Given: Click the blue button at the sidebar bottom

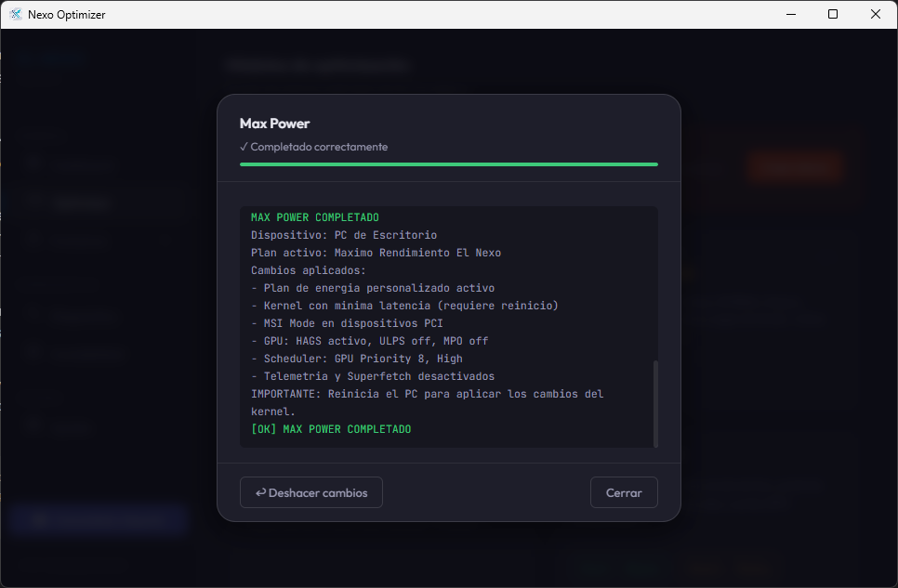Looking at the screenshot, I should tap(96, 520).
